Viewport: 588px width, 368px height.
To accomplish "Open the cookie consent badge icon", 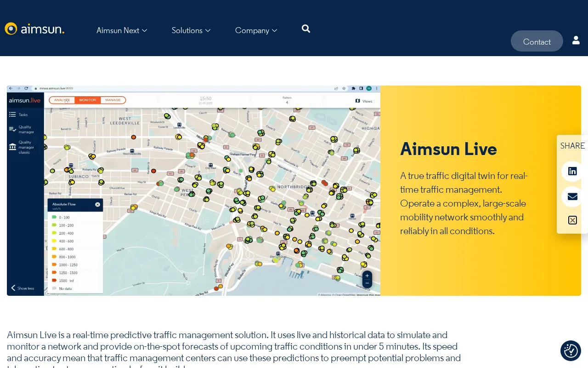I will pos(571,351).
